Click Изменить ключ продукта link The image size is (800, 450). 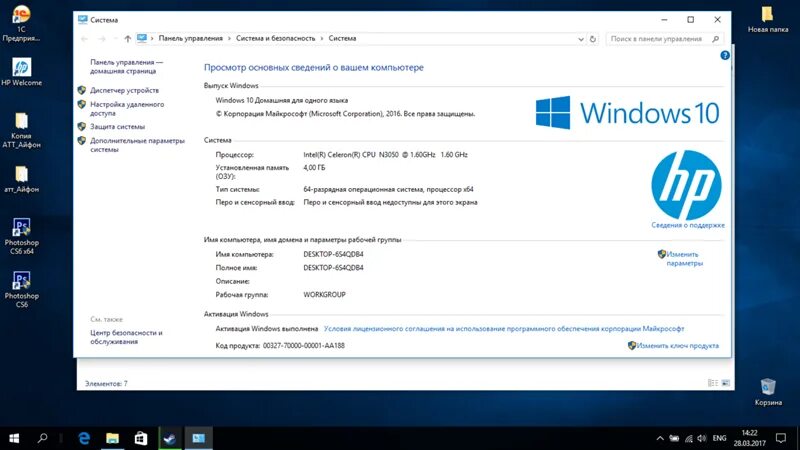[x=678, y=345]
